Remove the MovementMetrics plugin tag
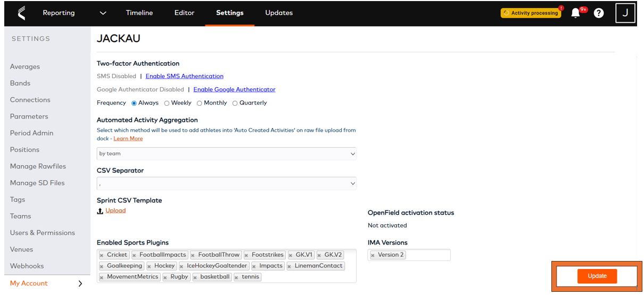The image size is (644, 295). click(102, 277)
